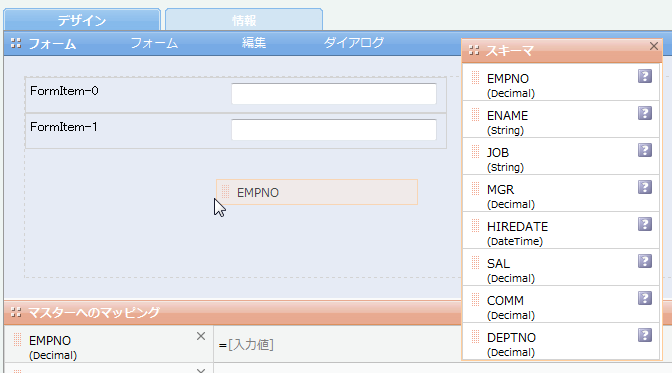The image size is (672, 373).
Task: Open help icon for COMM schema field
Action: [645, 298]
